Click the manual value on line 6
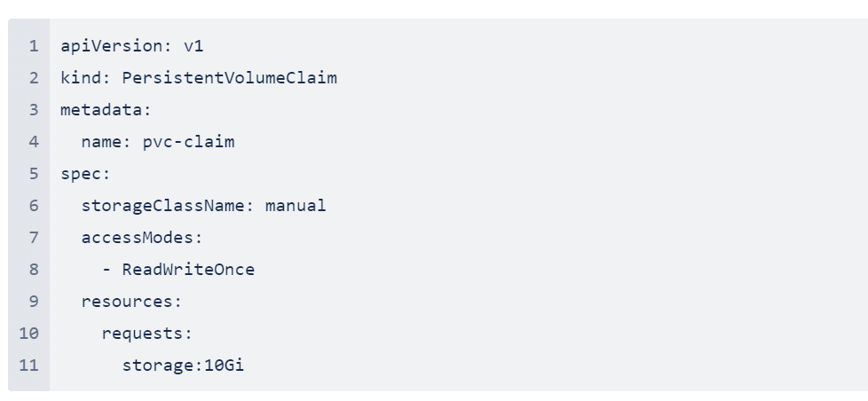 296,206
